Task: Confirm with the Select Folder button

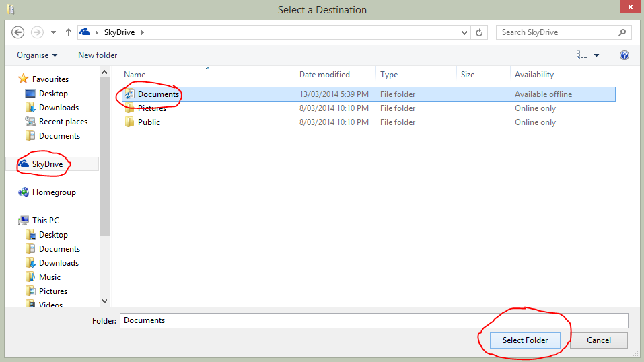Action: 525,340
